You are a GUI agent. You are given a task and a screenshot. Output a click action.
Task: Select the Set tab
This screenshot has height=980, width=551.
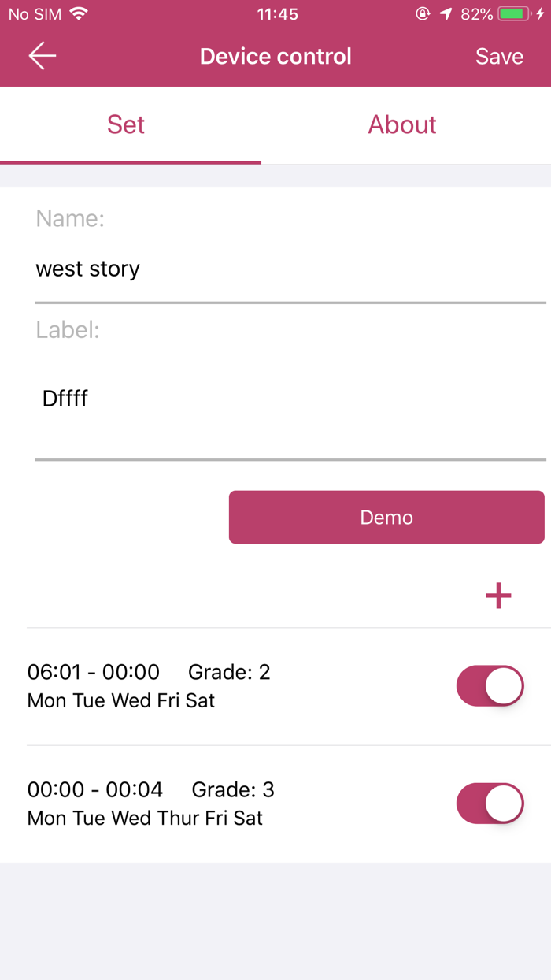click(126, 124)
